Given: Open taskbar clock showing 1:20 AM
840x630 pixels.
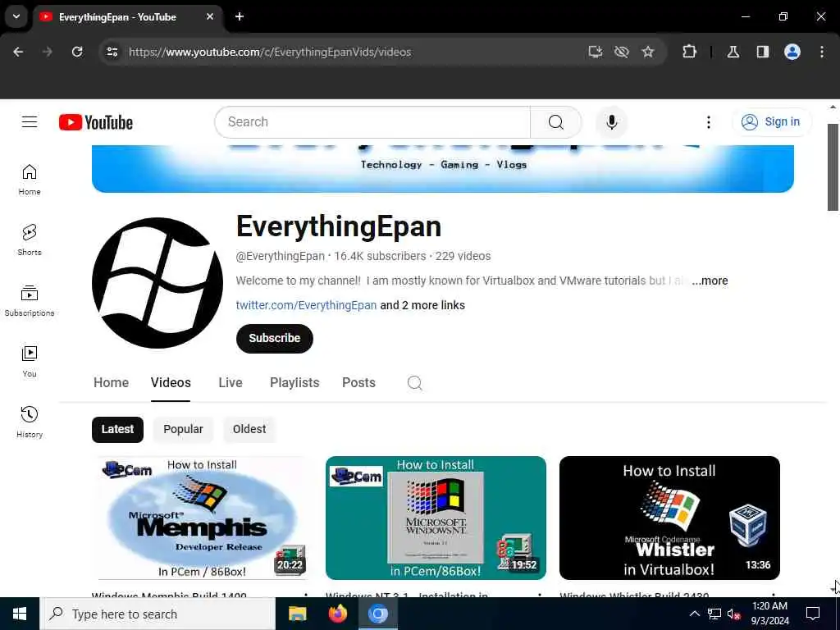Looking at the screenshot, I should pos(769,614).
